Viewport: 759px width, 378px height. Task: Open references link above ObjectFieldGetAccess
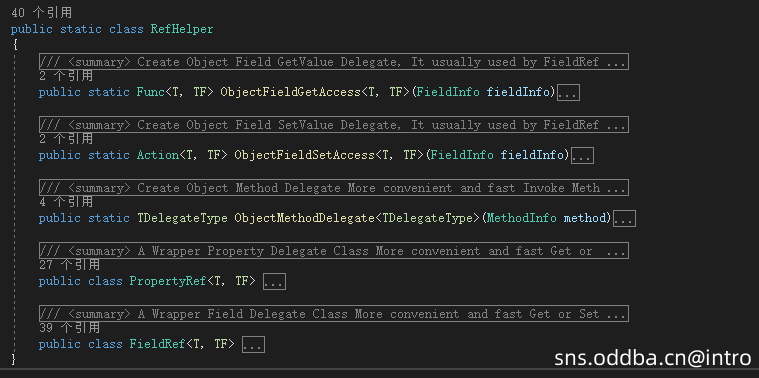[x=66, y=76]
